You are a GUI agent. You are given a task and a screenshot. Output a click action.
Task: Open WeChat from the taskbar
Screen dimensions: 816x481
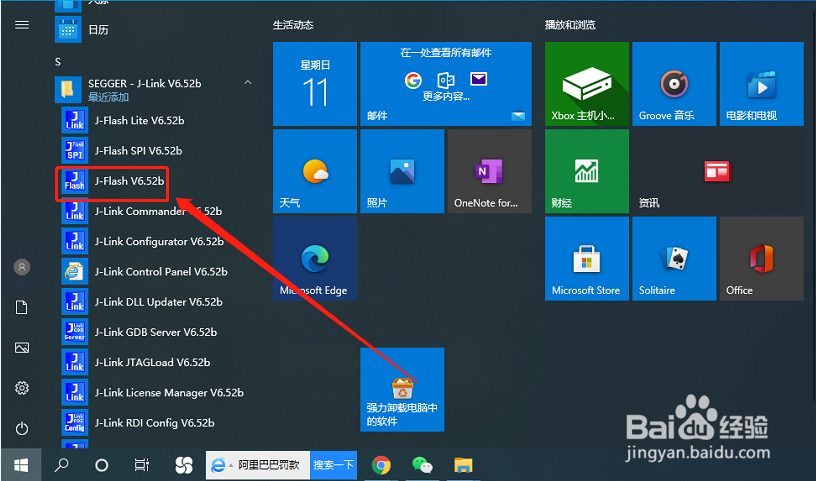pyautogui.click(x=422, y=465)
